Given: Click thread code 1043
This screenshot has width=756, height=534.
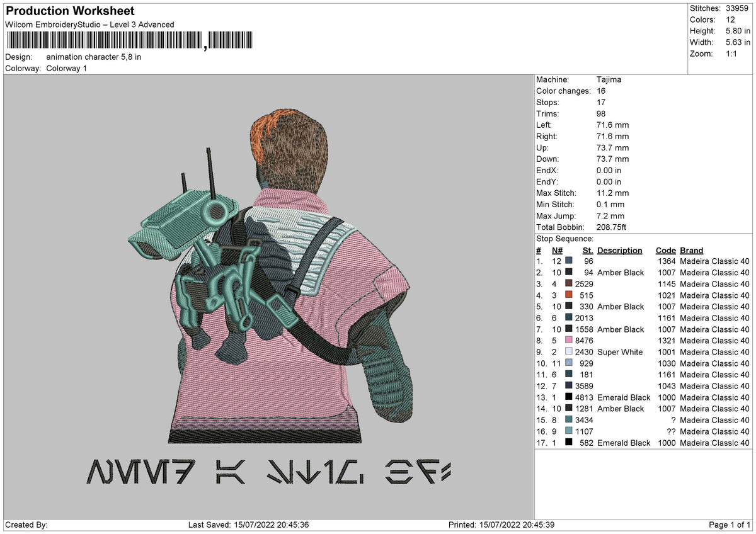Looking at the screenshot, I should tap(667, 385).
